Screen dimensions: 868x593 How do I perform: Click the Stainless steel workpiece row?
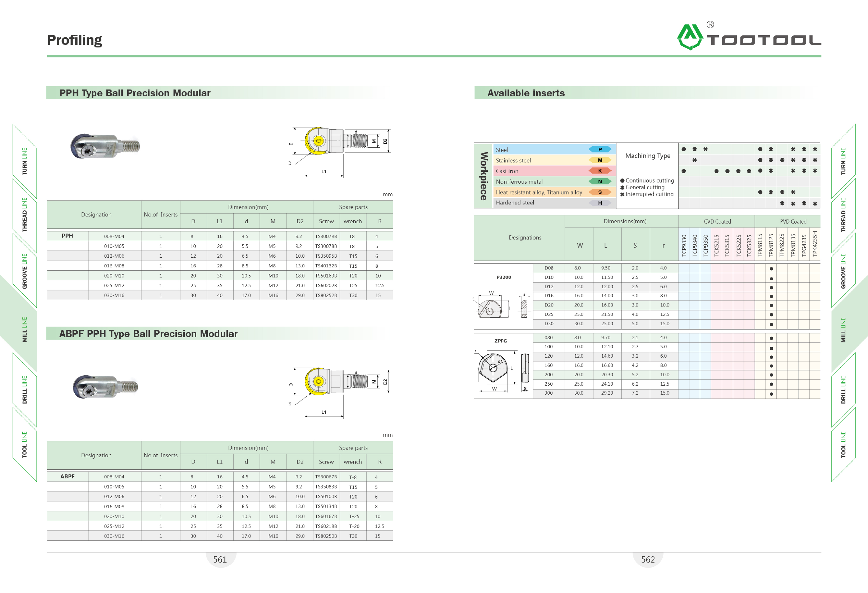[x=554, y=160]
